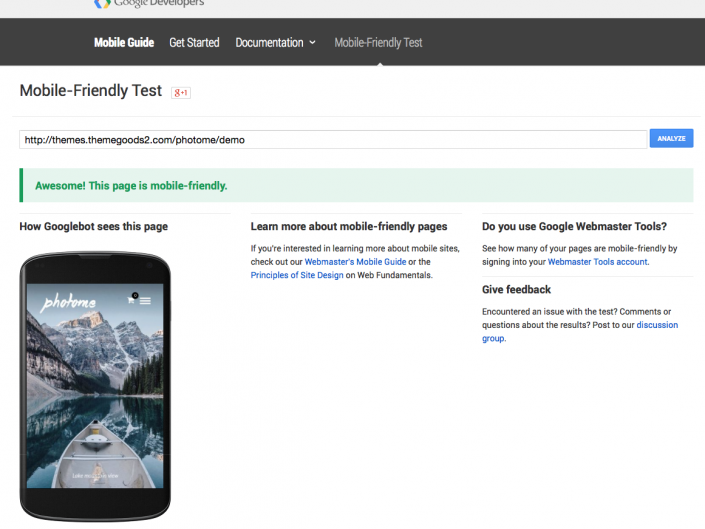Screen dimensions: 705x529
Task: Click 'How Googlebot sees this page' heading
Action: [x=94, y=227]
